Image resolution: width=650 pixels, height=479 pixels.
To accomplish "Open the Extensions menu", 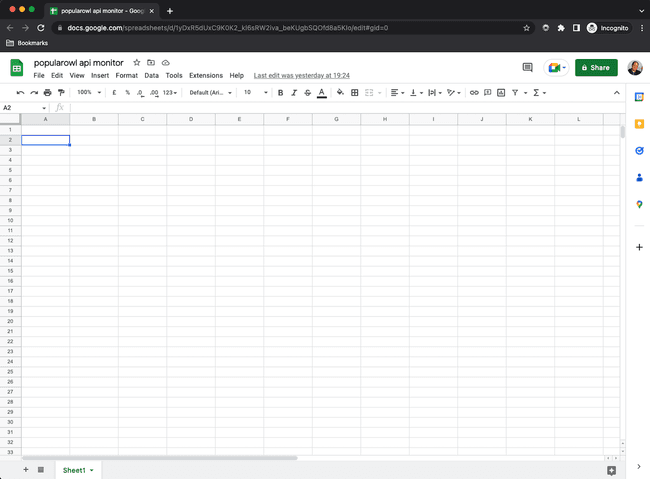I will pos(206,75).
